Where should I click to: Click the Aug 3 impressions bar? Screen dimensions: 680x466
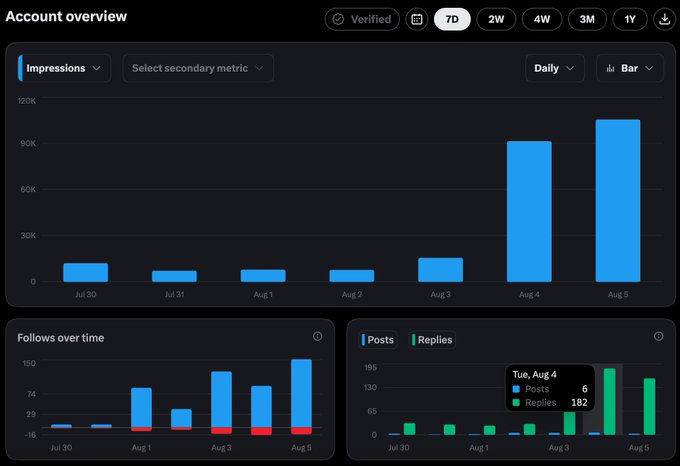(440, 270)
